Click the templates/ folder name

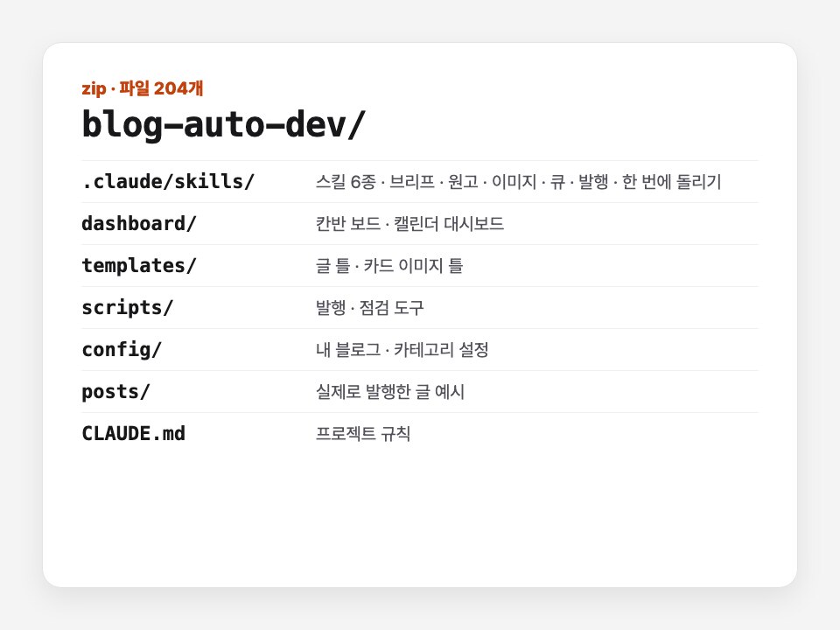pyautogui.click(x=139, y=266)
